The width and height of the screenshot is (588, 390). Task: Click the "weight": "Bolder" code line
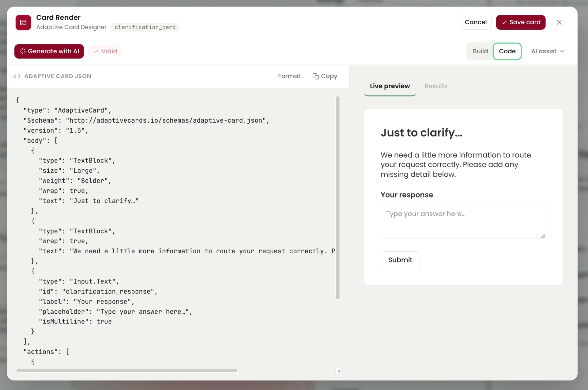point(75,181)
